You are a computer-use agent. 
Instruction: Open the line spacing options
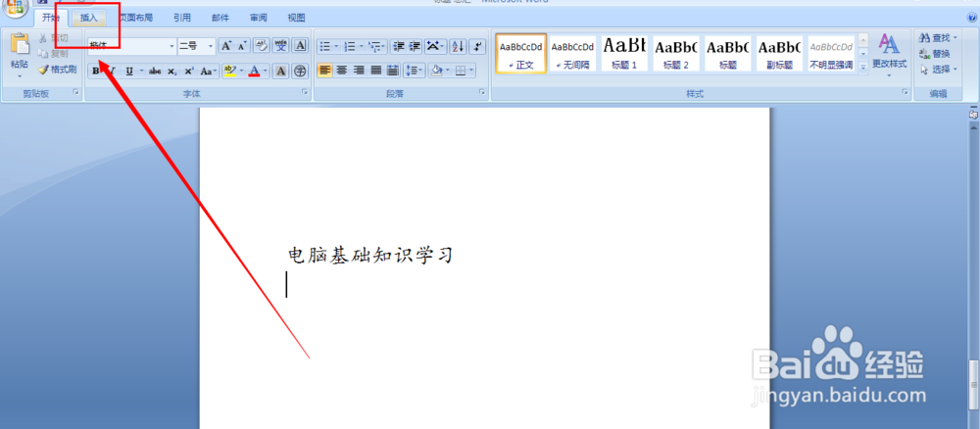click(x=414, y=71)
